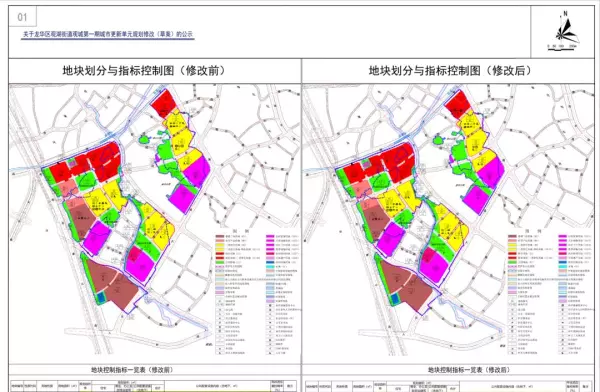Select heading 地块划分与指标控制图（修改后）
600x392 pixels.
click(x=450, y=70)
